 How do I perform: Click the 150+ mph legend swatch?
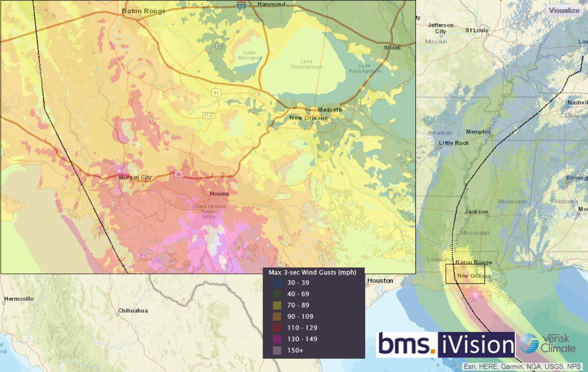(277, 351)
